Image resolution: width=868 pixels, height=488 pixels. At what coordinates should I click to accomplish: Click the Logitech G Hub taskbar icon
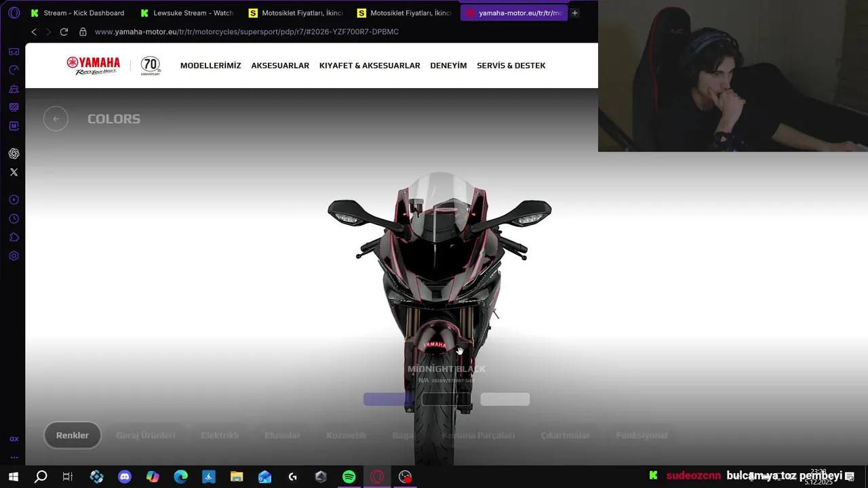(293, 476)
